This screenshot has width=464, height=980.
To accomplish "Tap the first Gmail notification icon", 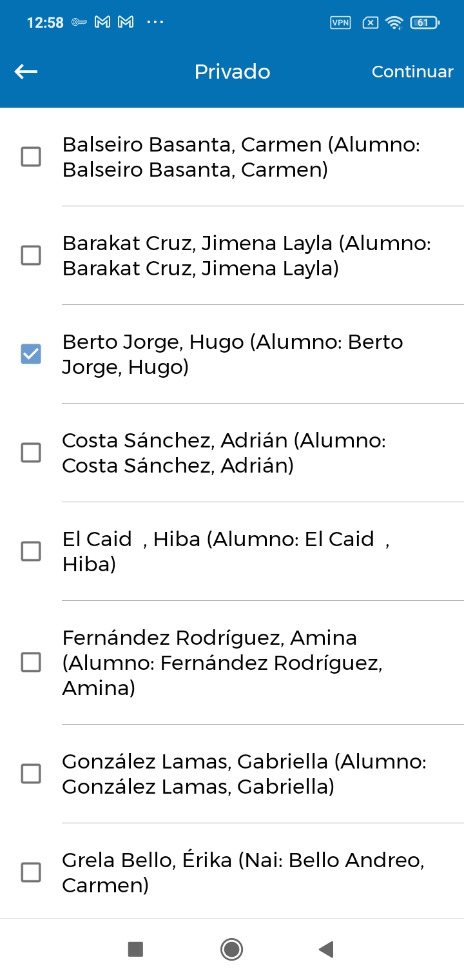I will [x=102, y=23].
